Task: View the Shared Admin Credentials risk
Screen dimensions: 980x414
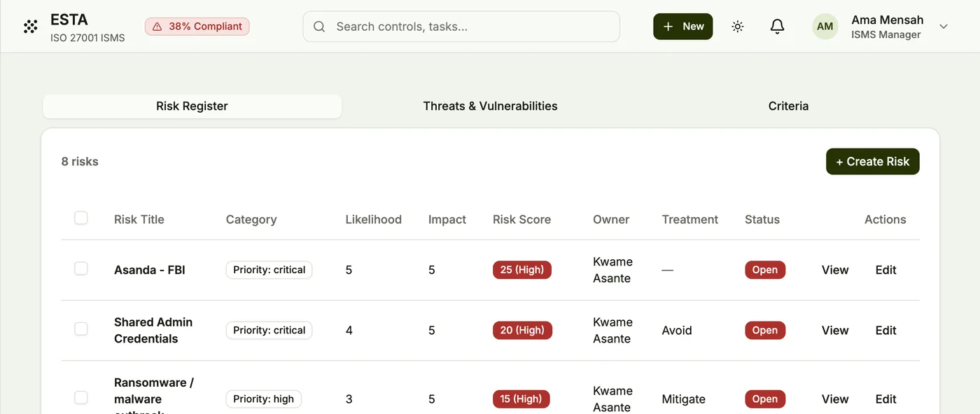Action: coord(835,330)
